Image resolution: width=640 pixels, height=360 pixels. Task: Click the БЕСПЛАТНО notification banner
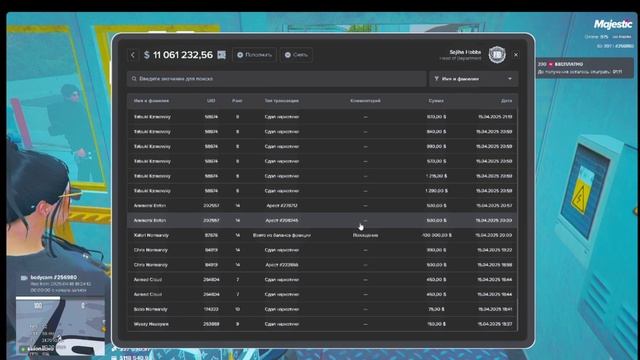point(584,68)
